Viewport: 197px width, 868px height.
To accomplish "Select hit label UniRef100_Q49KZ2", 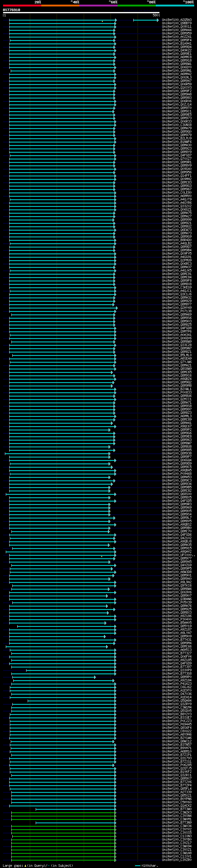I will tap(177, 50).
